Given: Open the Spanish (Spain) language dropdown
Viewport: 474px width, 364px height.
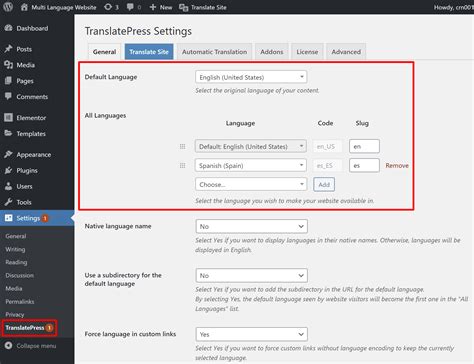Looking at the screenshot, I should click(251, 165).
